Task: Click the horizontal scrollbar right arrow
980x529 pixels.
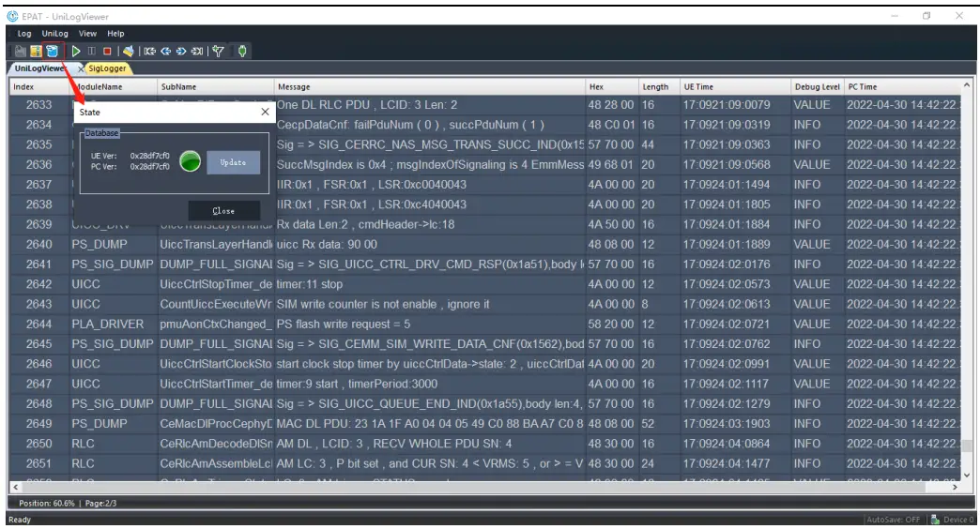Action: [955, 487]
